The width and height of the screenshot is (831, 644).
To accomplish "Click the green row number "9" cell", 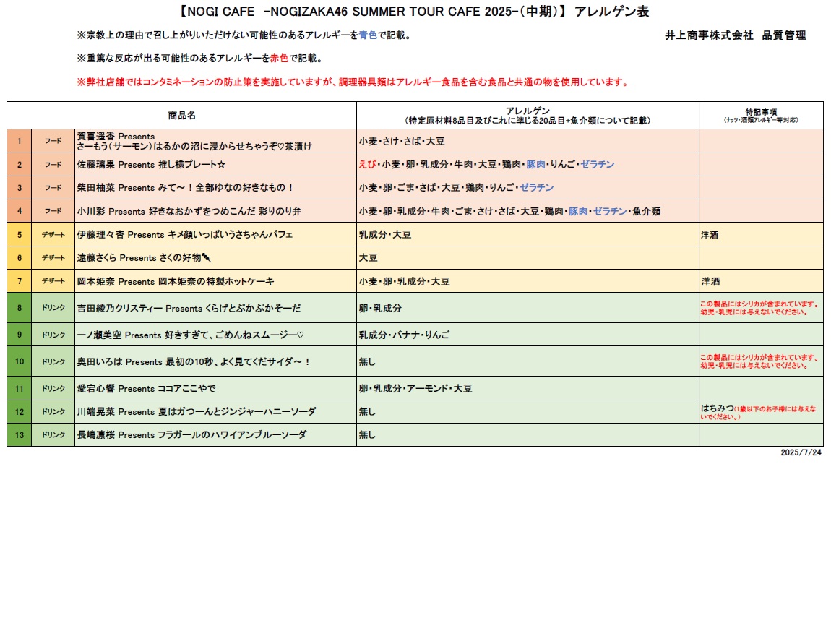I will [x=19, y=335].
